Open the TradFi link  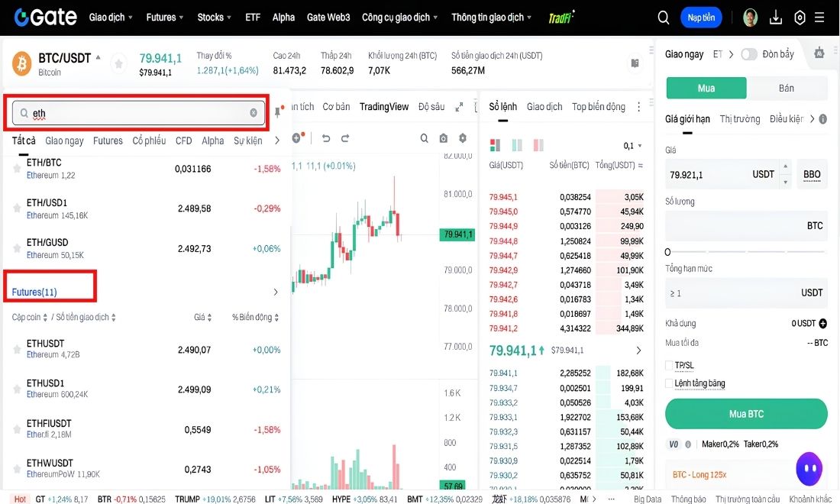click(x=561, y=17)
